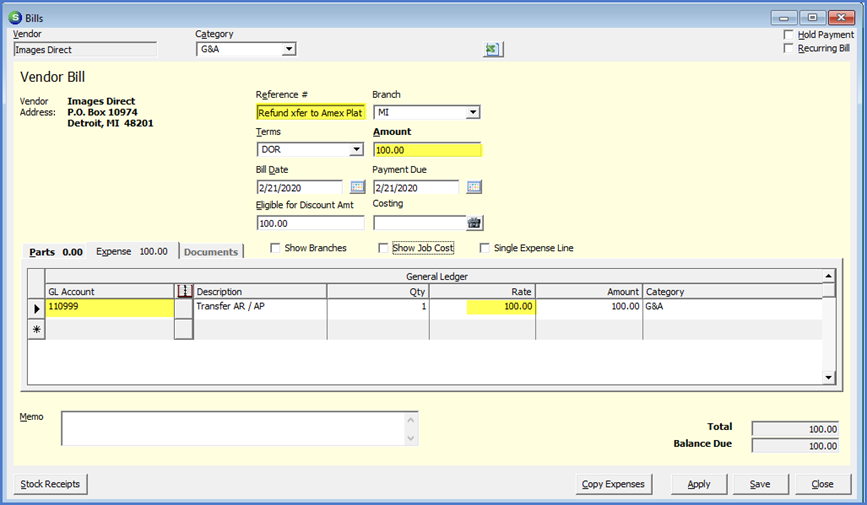Open the Bill Date calendar picker
This screenshot has width=867, height=505.
(x=357, y=187)
